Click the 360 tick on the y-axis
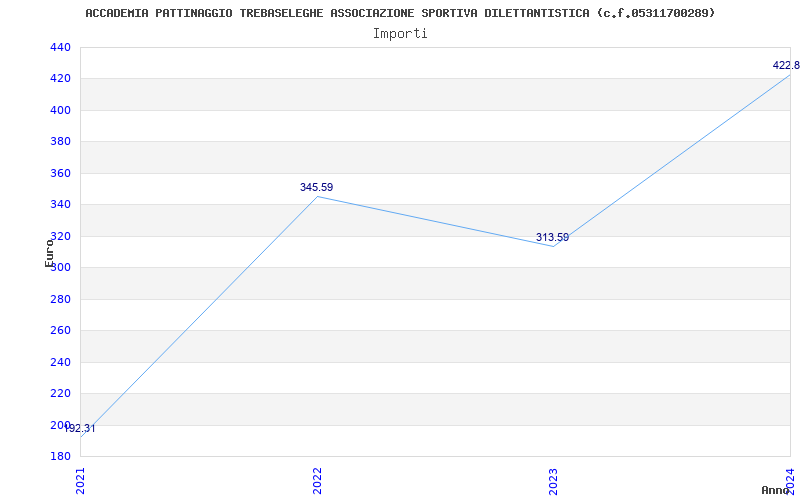This screenshot has height=500, width=800. pos(60,173)
